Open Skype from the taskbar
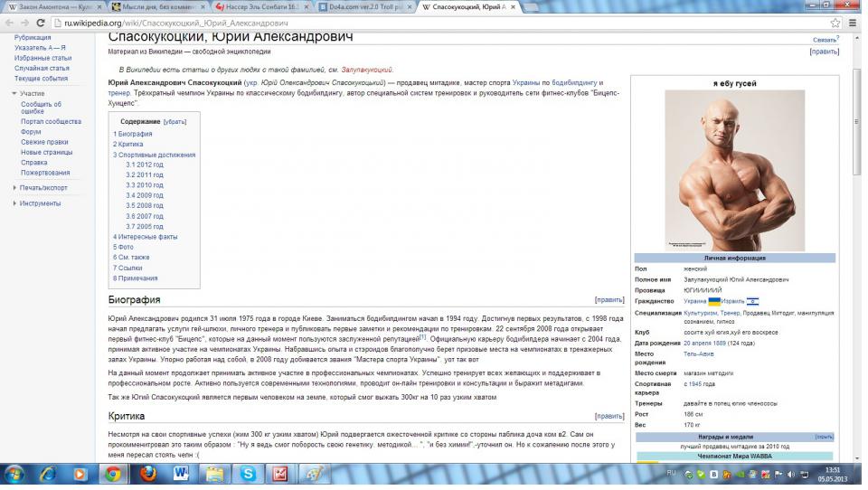868x490 pixels. point(248,474)
